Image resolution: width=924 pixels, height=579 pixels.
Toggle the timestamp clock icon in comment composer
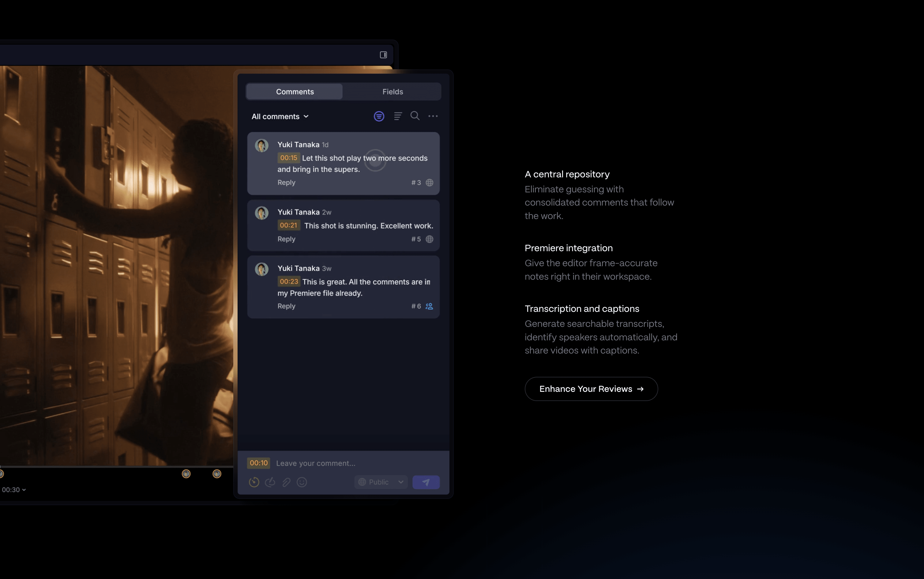(x=254, y=482)
